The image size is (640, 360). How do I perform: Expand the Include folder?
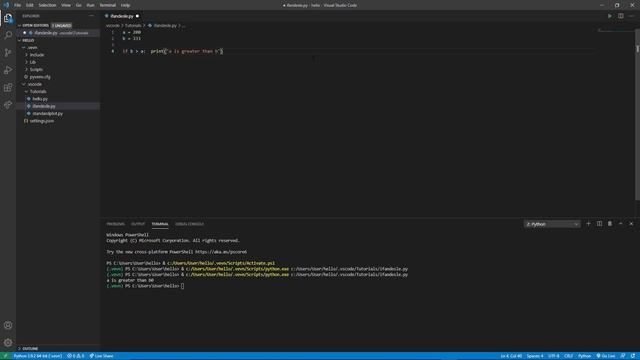click(x=36, y=55)
